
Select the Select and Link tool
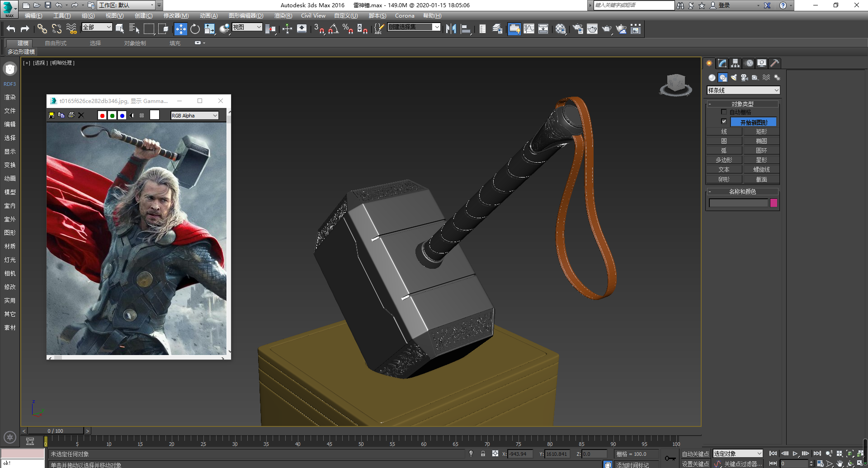pos(42,29)
